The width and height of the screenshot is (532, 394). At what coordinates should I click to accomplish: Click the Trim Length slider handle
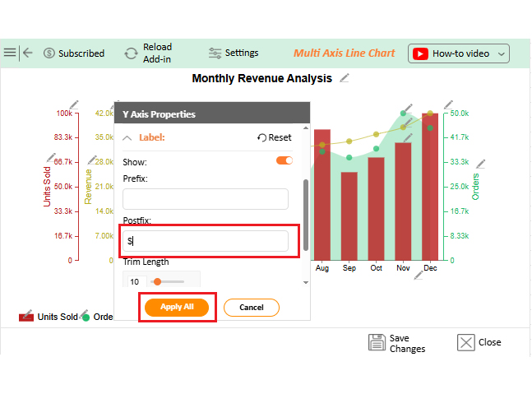[156, 281]
